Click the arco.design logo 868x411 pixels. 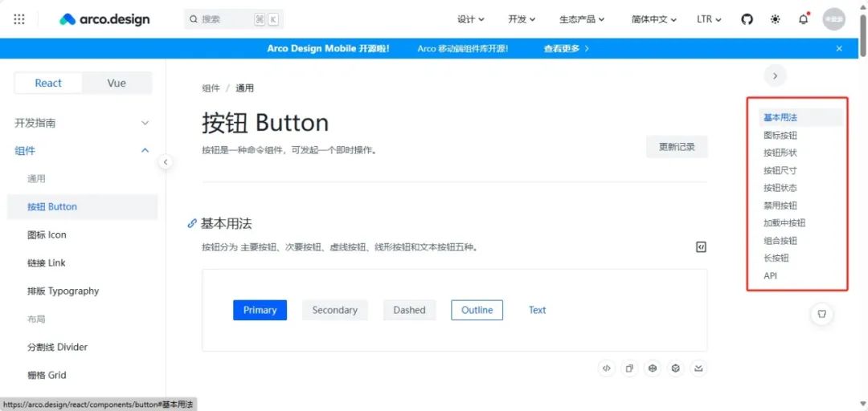click(104, 19)
